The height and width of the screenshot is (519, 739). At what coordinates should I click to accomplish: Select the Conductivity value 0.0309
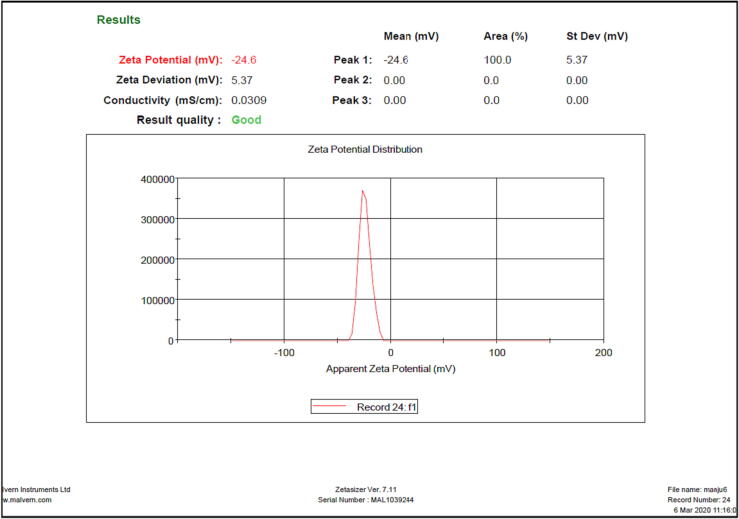pos(249,100)
